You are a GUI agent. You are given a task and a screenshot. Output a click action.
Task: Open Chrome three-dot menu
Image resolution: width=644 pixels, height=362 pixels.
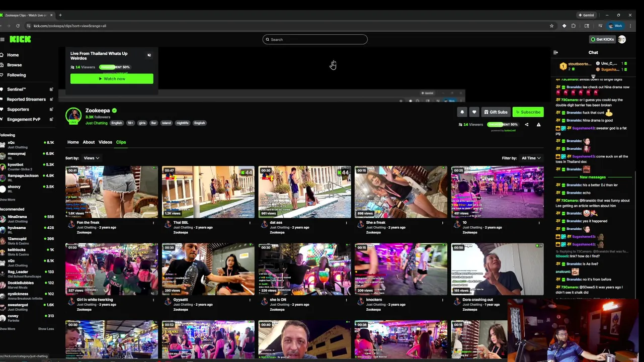(630, 26)
